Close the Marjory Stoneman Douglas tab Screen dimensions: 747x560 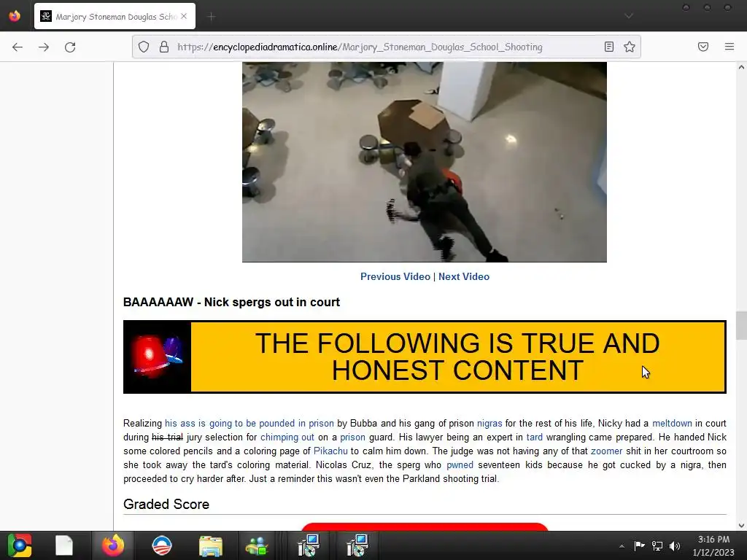coord(184,16)
